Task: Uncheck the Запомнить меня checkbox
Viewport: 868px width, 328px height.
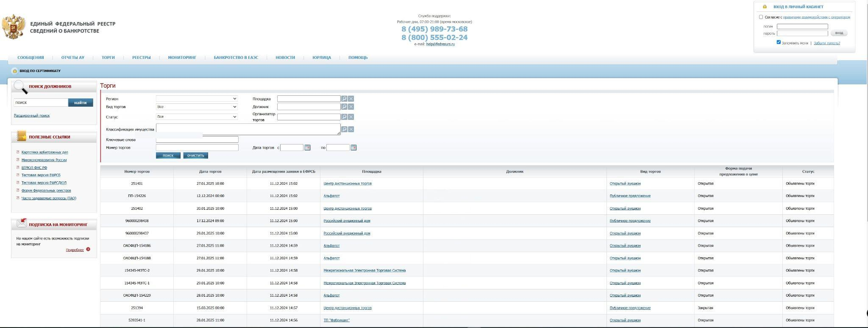Action: pyautogui.click(x=779, y=42)
